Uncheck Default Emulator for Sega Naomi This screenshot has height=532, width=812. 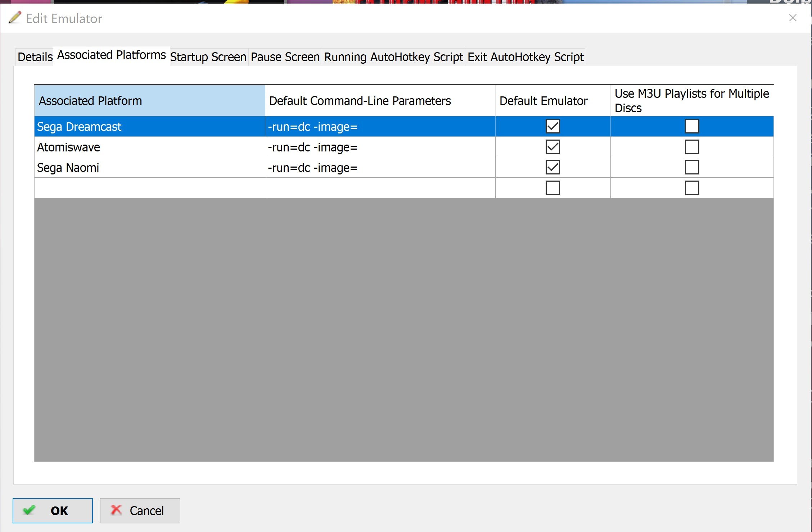click(x=552, y=167)
